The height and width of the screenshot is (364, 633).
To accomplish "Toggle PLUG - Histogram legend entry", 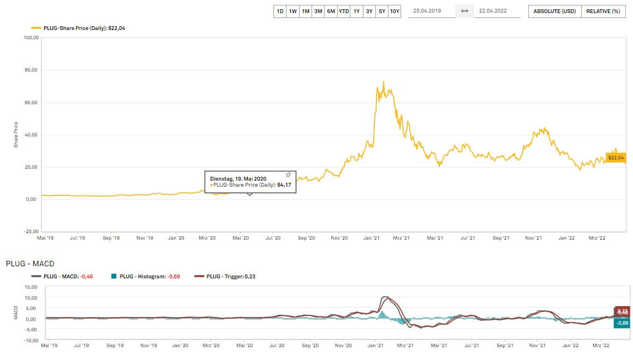I will pyautogui.click(x=145, y=277).
